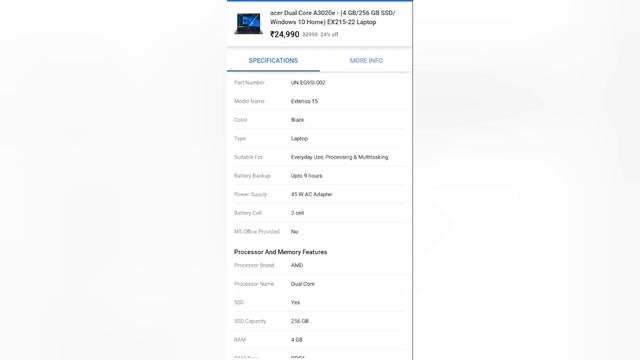Click the 'Processor Name' label

click(254, 284)
